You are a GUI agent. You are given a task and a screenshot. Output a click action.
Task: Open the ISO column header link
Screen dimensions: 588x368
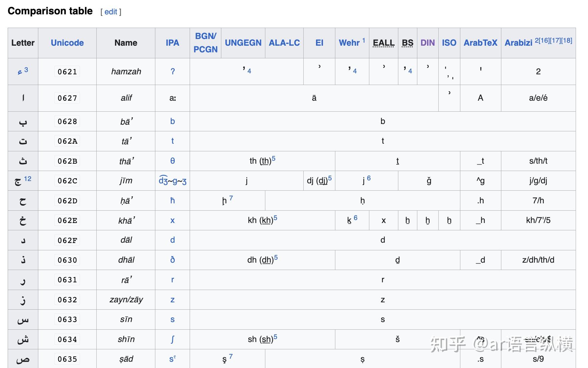pos(449,43)
